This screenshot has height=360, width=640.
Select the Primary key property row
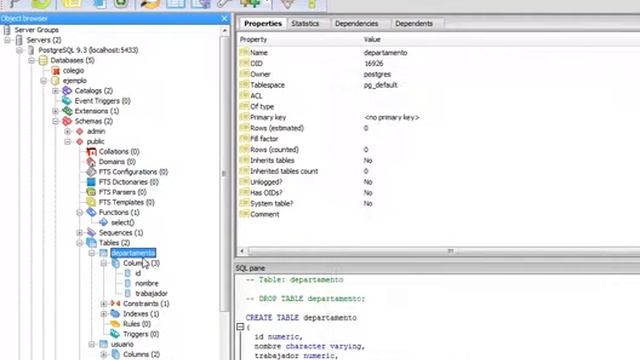tap(439, 117)
